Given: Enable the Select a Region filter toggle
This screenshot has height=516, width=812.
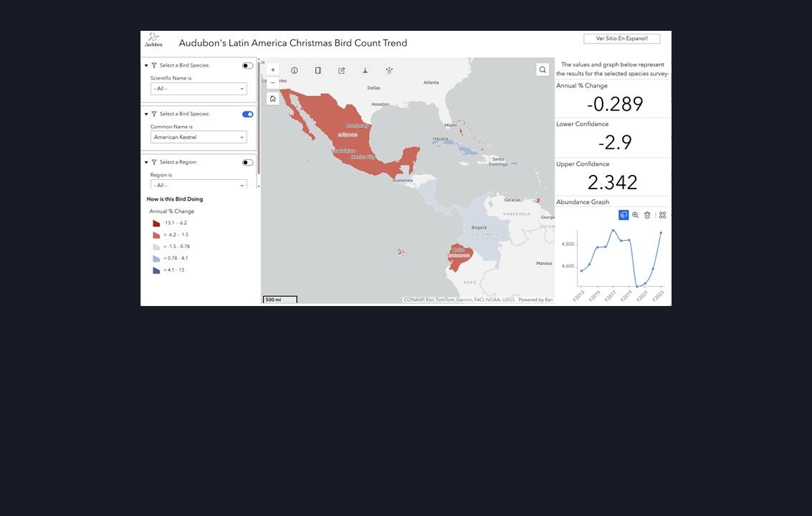Looking at the screenshot, I should pyautogui.click(x=247, y=162).
